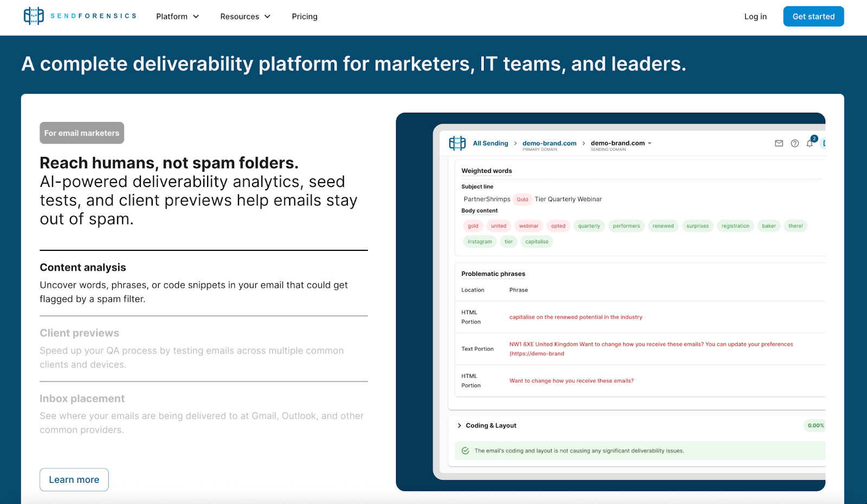The height and width of the screenshot is (504, 867).
Task: Select the All Sending breadcrumb link
Action: (x=490, y=143)
